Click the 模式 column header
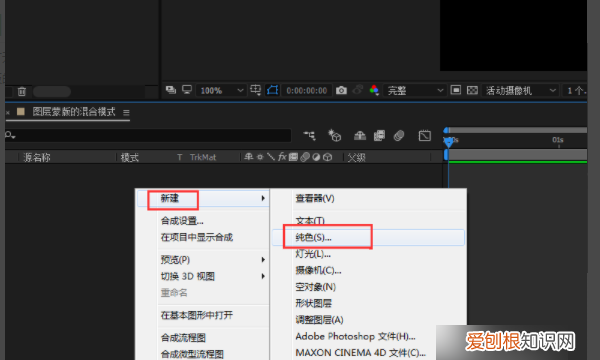The image size is (600, 360). [129, 157]
